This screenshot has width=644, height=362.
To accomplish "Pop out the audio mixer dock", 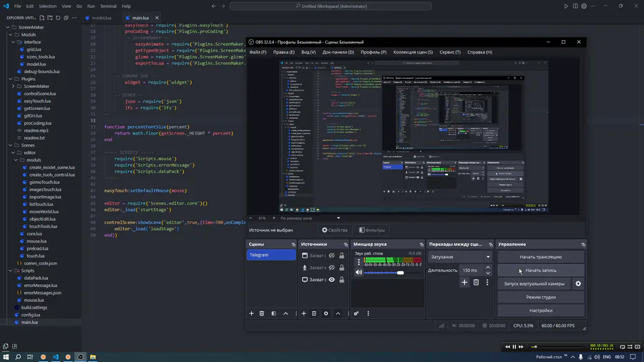I will click(x=421, y=244).
